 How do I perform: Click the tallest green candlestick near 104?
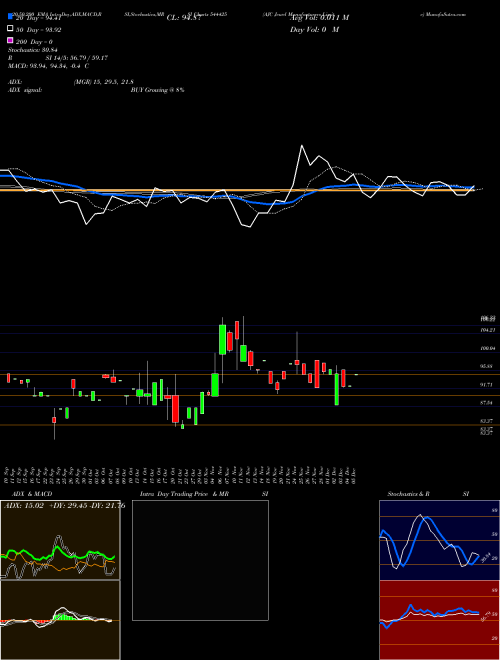point(222,339)
